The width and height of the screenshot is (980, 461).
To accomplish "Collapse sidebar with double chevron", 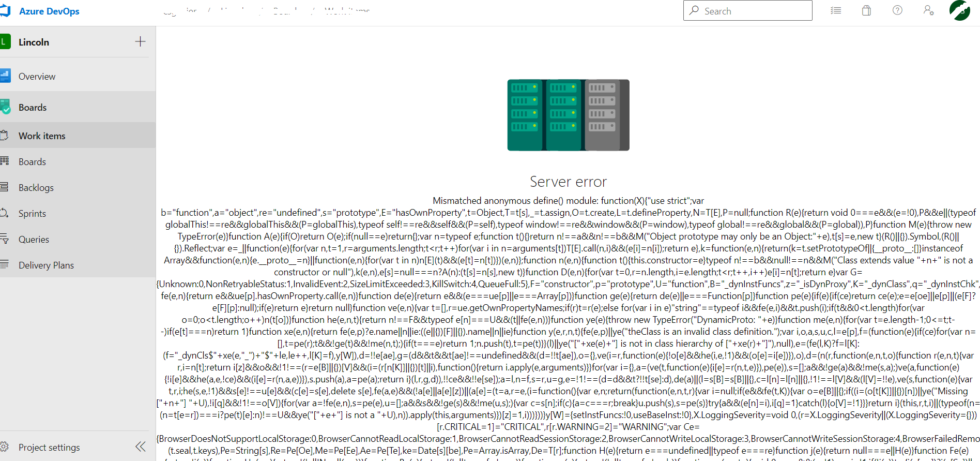I will (x=140, y=447).
